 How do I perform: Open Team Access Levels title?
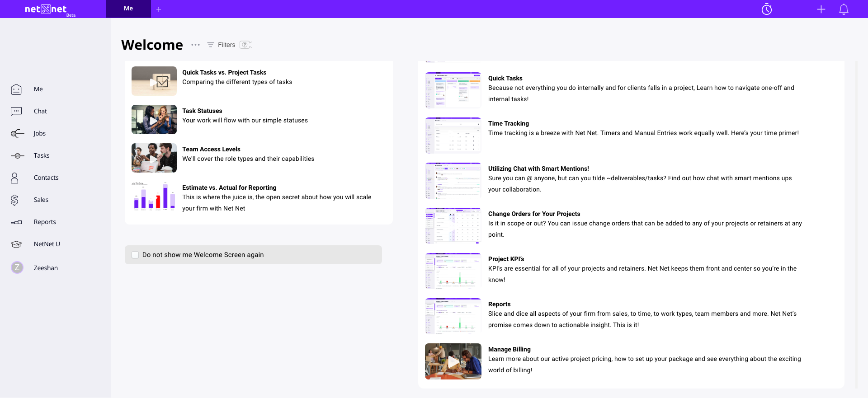pos(211,150)
